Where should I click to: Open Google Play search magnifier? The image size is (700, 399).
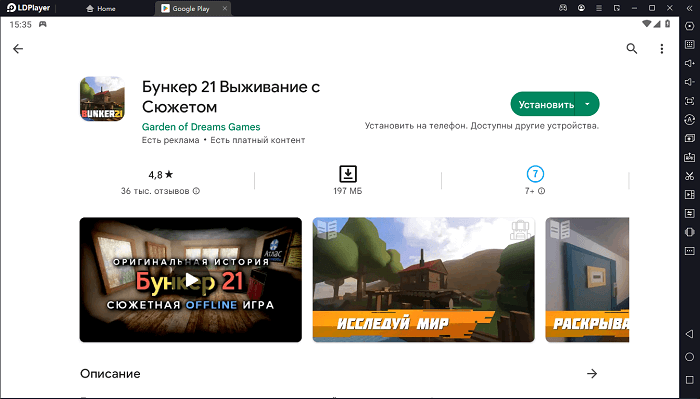[631, 49]
